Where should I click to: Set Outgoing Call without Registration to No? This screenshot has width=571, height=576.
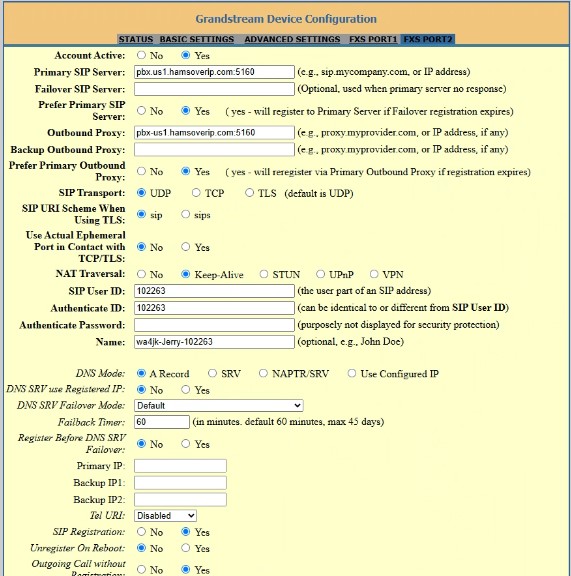[141, 569]
